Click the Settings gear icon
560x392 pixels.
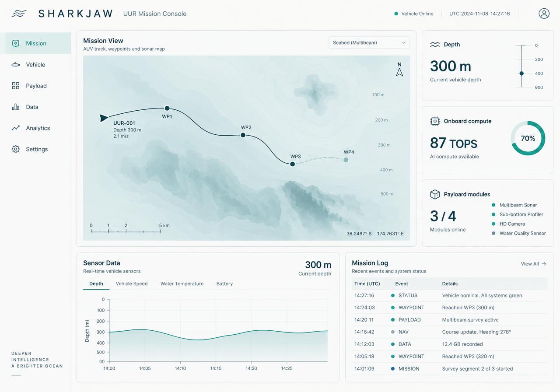click(16, 149)
